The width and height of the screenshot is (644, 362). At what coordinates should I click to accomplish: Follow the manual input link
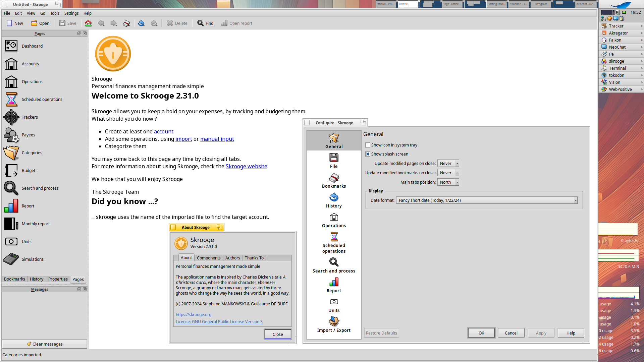(x=217, y=139)
